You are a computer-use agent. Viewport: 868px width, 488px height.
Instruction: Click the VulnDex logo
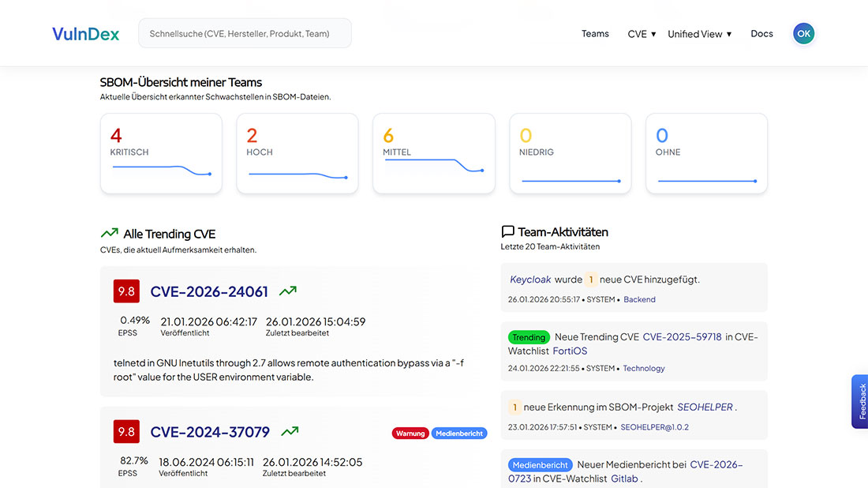[84, 33]
